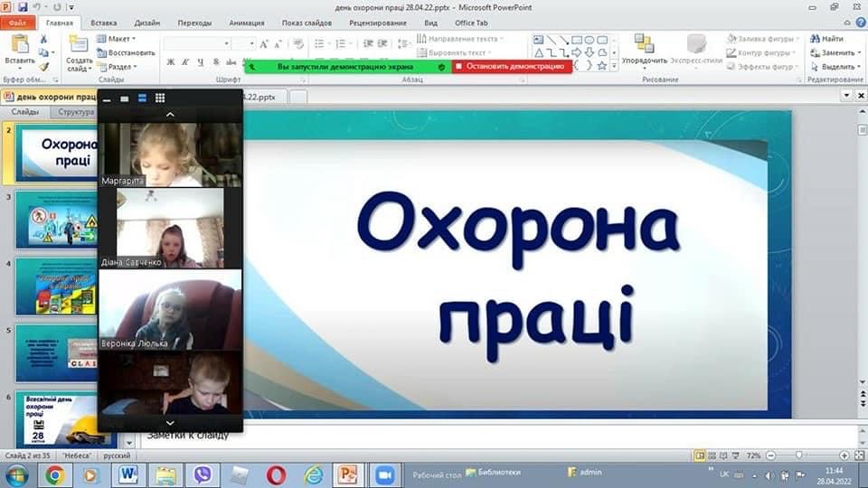Viewport: 868px width, 488px height.
Task: Select the right arrow shape in gallery
Action: pyautogui.click(x=577, y=52)
